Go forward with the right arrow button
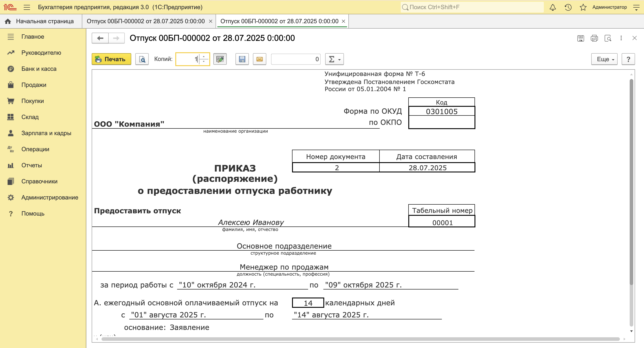Viewport: 644px width, 348px height. pos(116,38)
